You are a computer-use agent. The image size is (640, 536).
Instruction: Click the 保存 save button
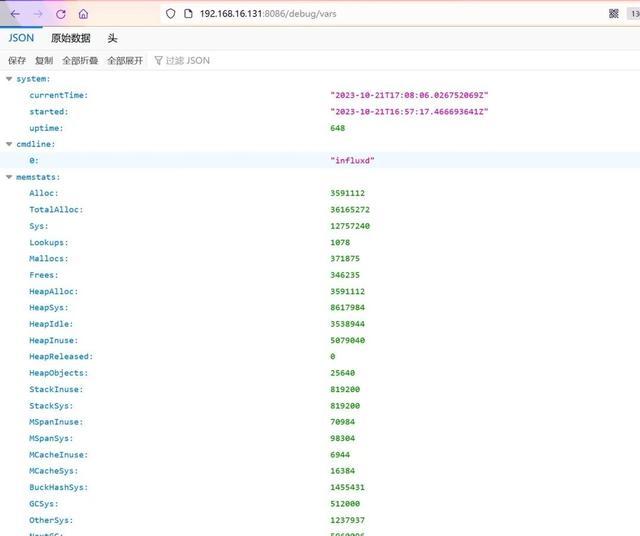pos(17,60)
